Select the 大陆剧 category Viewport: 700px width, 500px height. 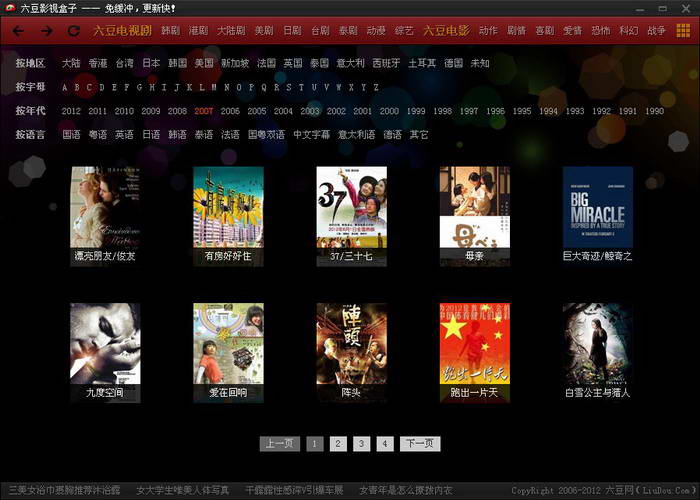click(231, 30)
